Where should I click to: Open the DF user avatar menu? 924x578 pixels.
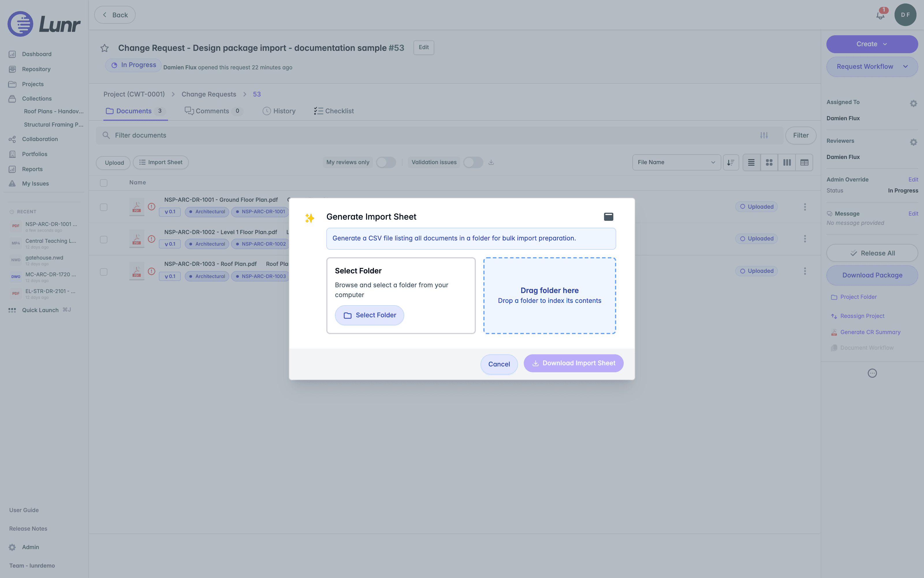pos(905,15)
